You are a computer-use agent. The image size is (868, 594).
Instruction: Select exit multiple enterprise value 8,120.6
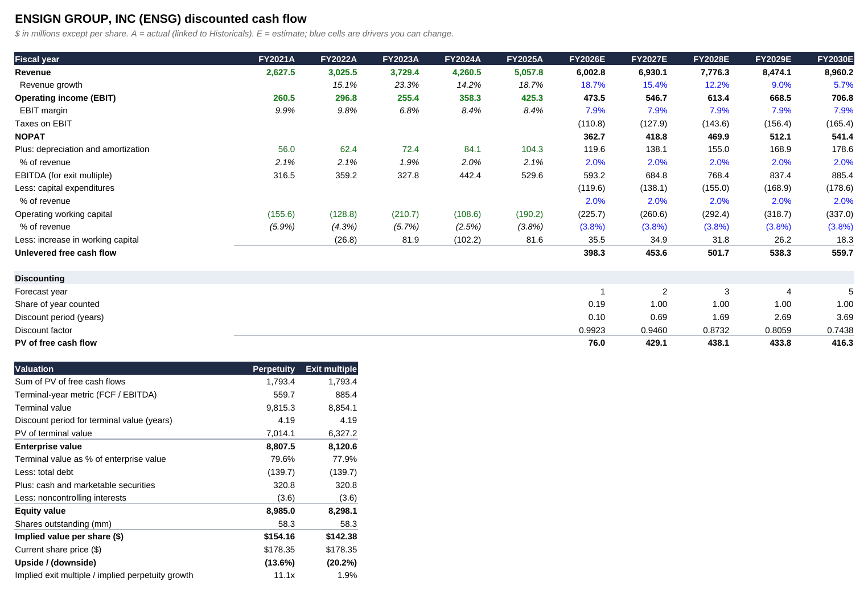pyautogui.click(x=343, y=446)
